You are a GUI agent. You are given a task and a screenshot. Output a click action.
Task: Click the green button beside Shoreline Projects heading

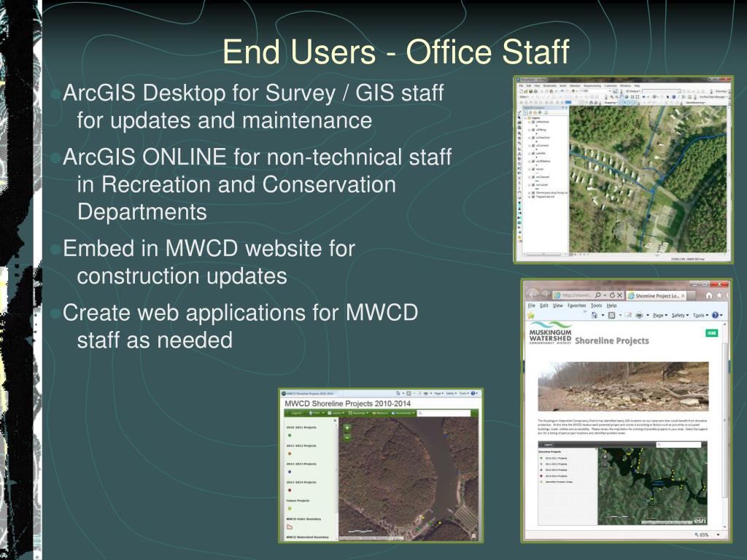[x=712, y=332]
